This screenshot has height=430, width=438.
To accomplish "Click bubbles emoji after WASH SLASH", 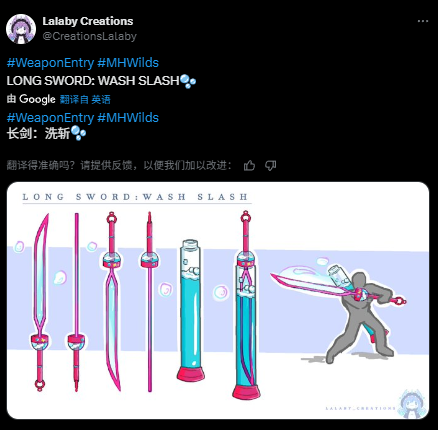I will click(188, 81).
